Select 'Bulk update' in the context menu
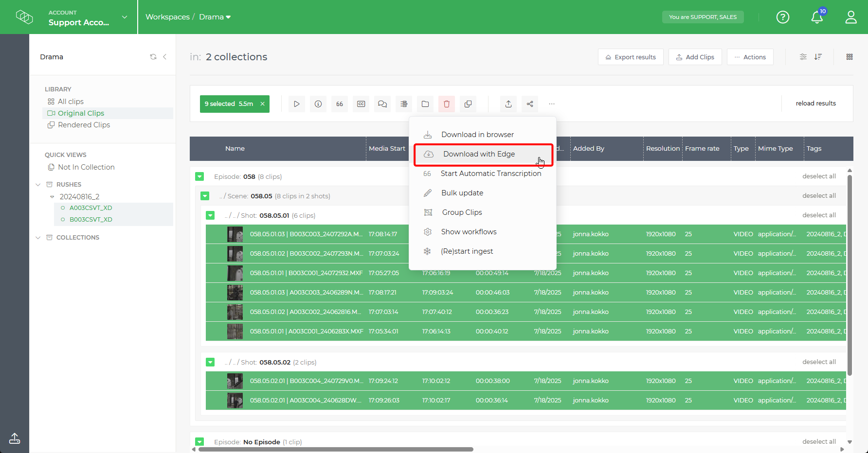 click(x=462, y=192)
